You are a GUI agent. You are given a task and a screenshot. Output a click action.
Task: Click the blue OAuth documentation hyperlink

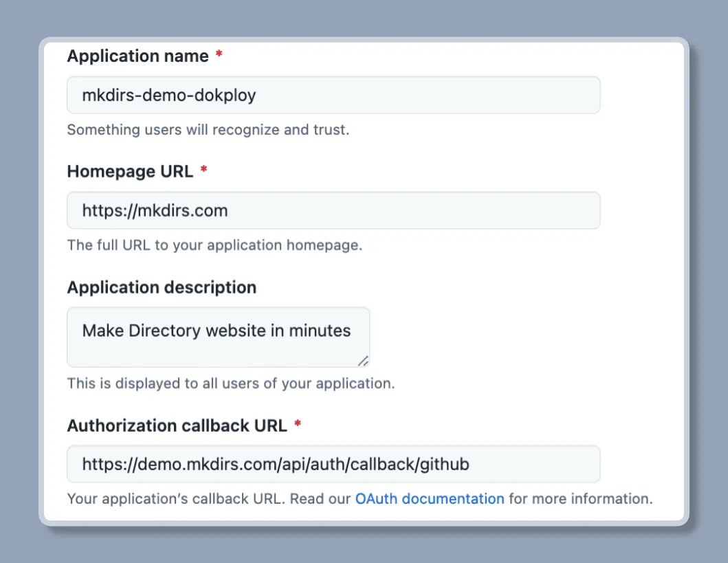(430, 498)
